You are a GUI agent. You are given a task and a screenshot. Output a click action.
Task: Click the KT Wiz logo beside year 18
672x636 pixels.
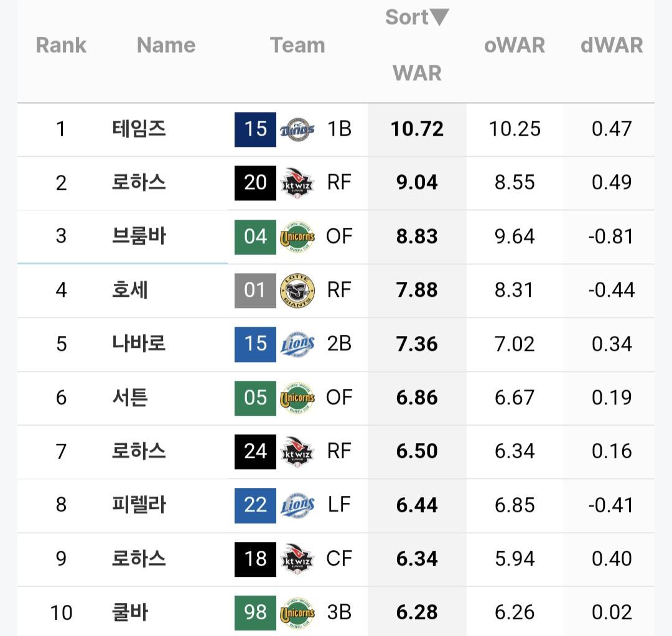pyautogui.click(x=297, y=559)
